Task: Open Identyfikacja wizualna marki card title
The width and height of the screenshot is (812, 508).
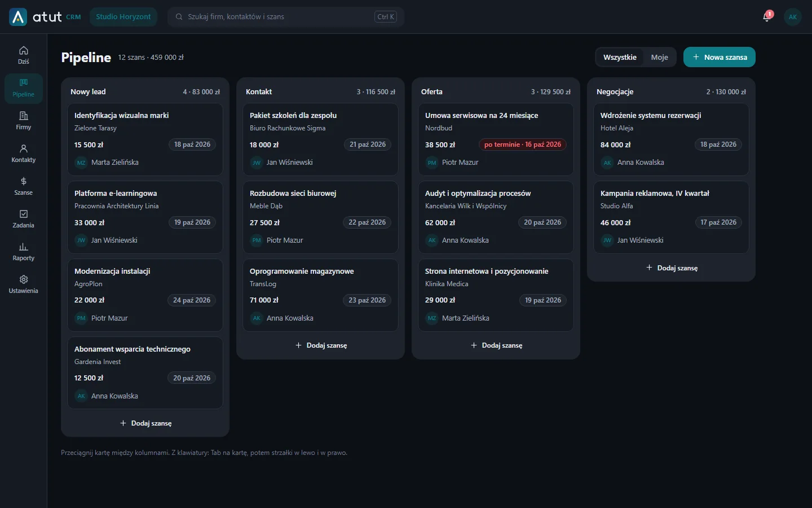Action: (121, 116)
